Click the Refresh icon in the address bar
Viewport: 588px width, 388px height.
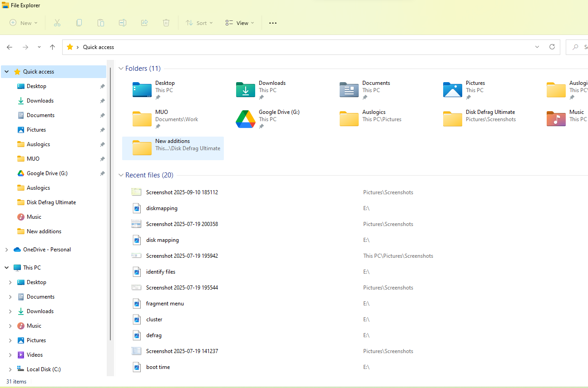click(x=552, y=47)
